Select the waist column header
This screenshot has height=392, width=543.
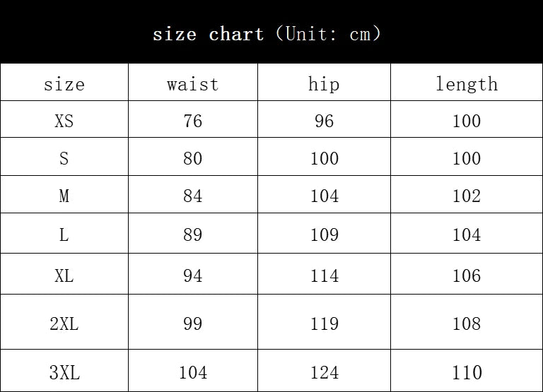192,84
